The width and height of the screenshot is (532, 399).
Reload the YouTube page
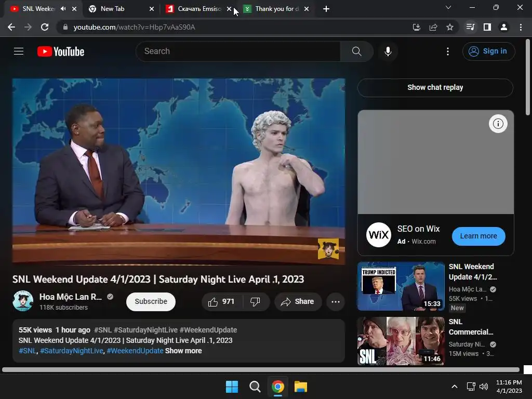pyautogui.click(x=45, y=27)
